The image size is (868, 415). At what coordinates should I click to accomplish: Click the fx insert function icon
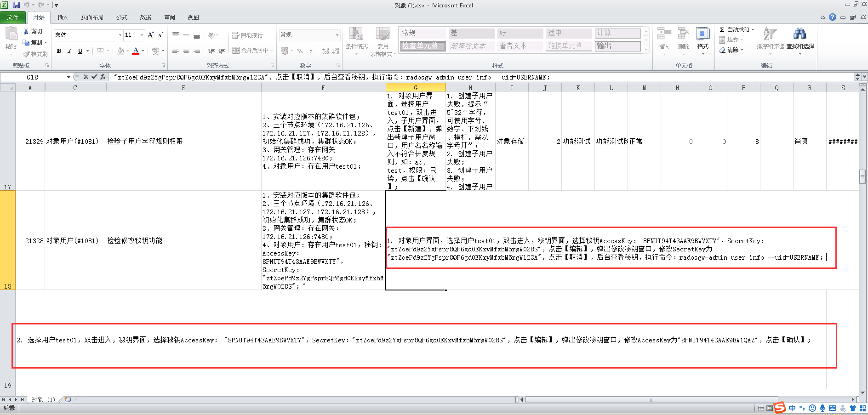pyautogui.click(x=103, y=77)
